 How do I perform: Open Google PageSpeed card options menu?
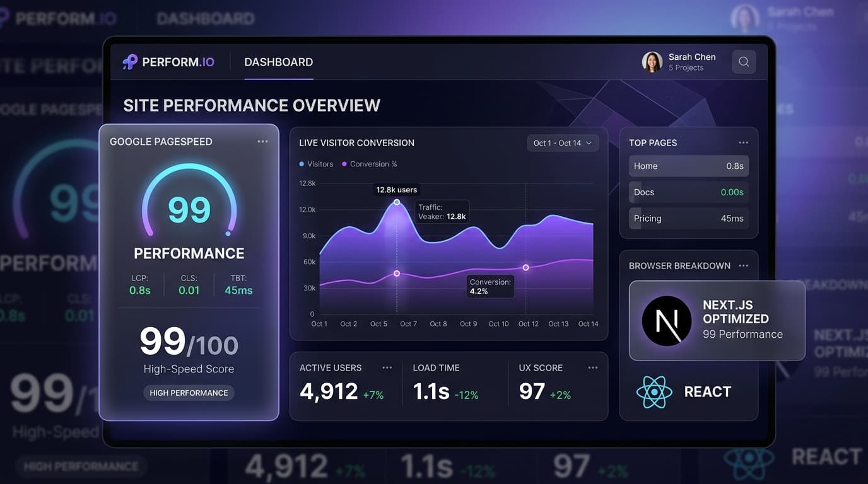pos(262,142)
